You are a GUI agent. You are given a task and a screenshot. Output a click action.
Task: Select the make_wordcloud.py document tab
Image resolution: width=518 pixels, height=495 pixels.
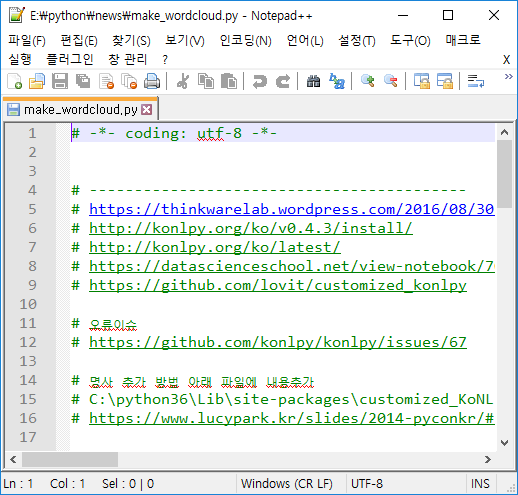tap(80, 109)
